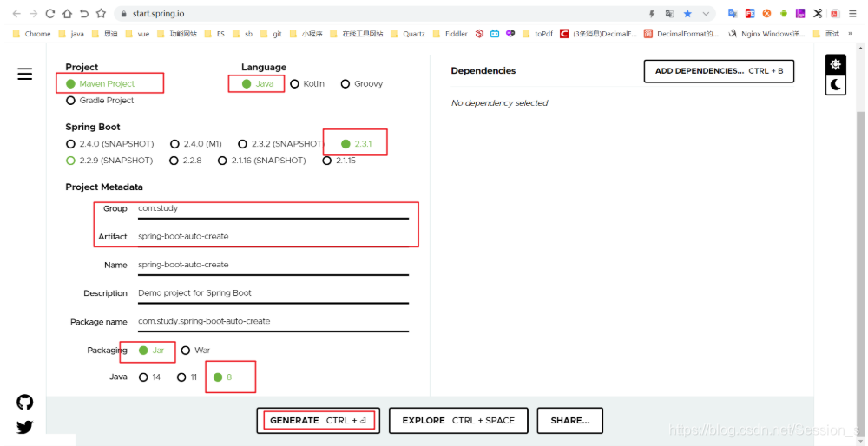Open the 功能网站 bookmarks folder
868x446 pixels.
176,34
